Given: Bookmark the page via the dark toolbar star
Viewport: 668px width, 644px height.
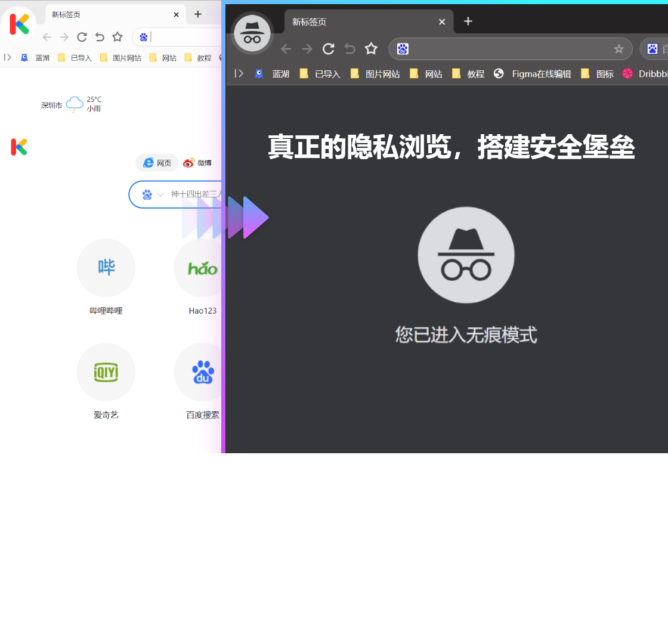Looking at the screenshot, I should [372, 48].
